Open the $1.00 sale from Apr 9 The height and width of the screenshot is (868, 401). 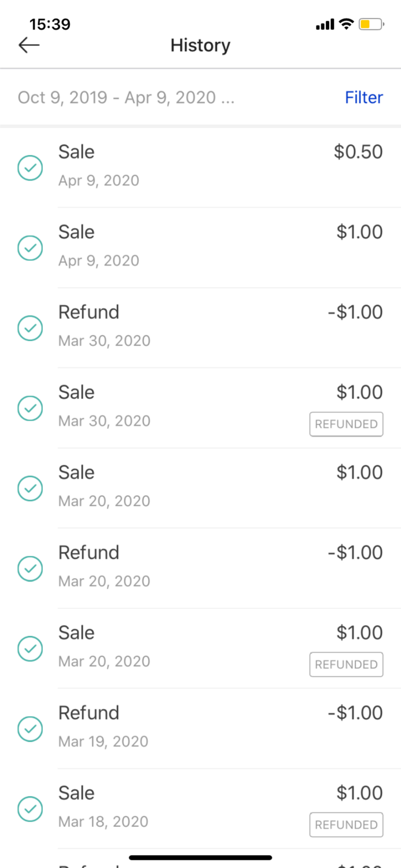point(220,247)
